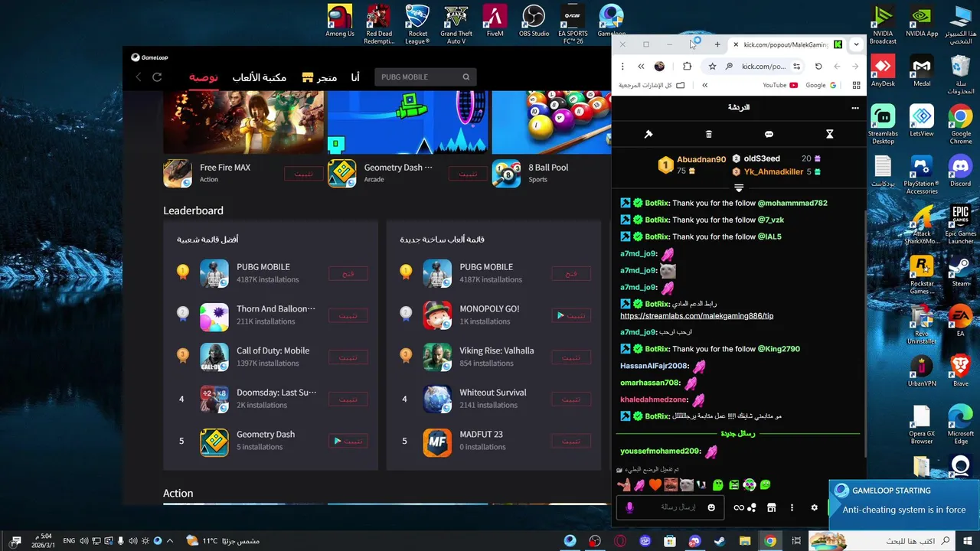Click install button for Free Fire MAX
The height and width of the screenshot is (551, 980).
tap(304, 174)
